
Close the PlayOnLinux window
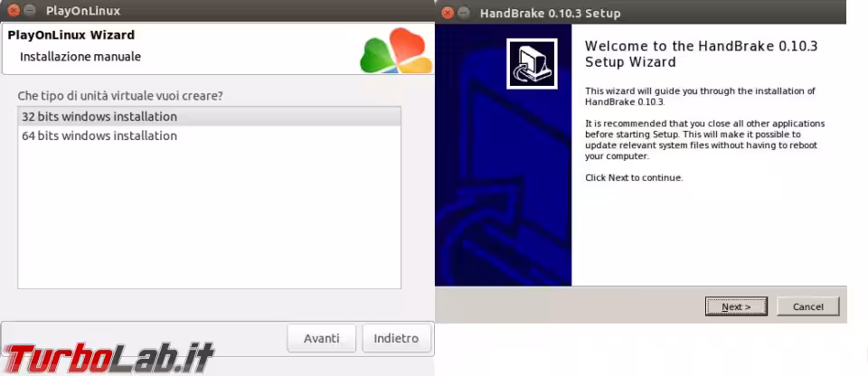click(x=14, y=11)
